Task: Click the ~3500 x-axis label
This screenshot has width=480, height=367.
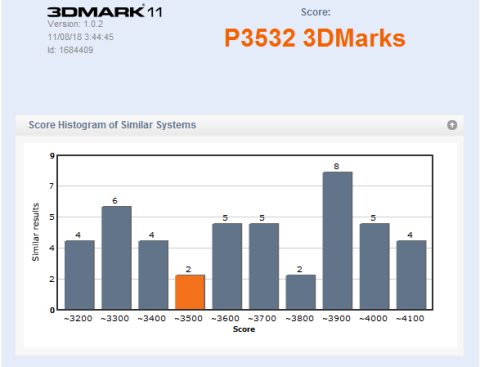Action: [x=189, y=319]
